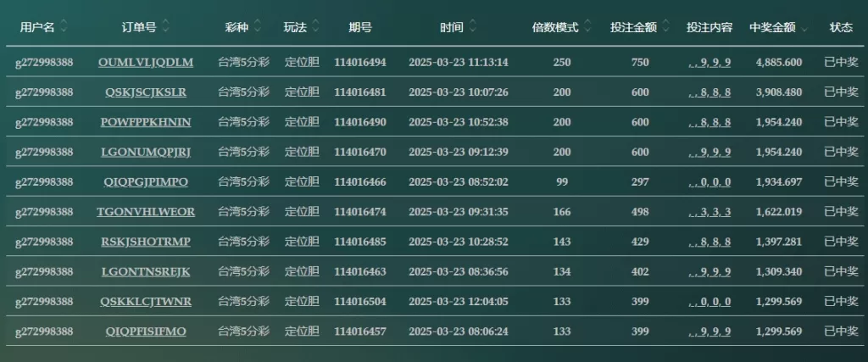Sort by 时间 column arrows

click(x=472, y=26)
